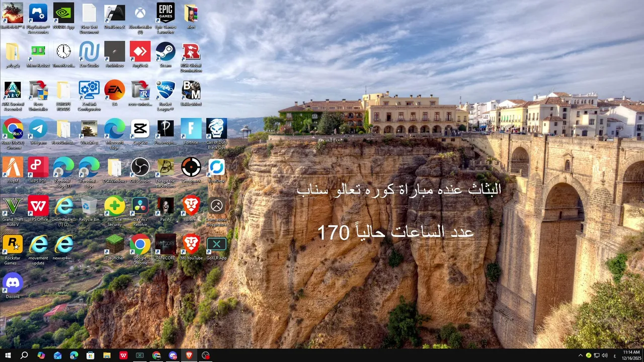Select the CrosshairX shortcut
This screenshot has width=644, height=362.
(x=191, y=171)
